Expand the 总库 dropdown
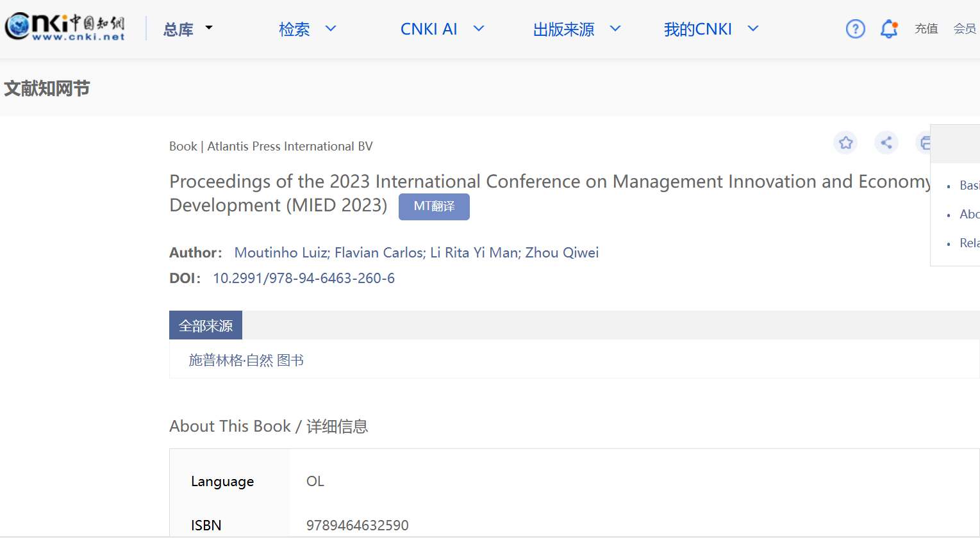This screenshot has height=538, width=980. click(x=187, y=29)
